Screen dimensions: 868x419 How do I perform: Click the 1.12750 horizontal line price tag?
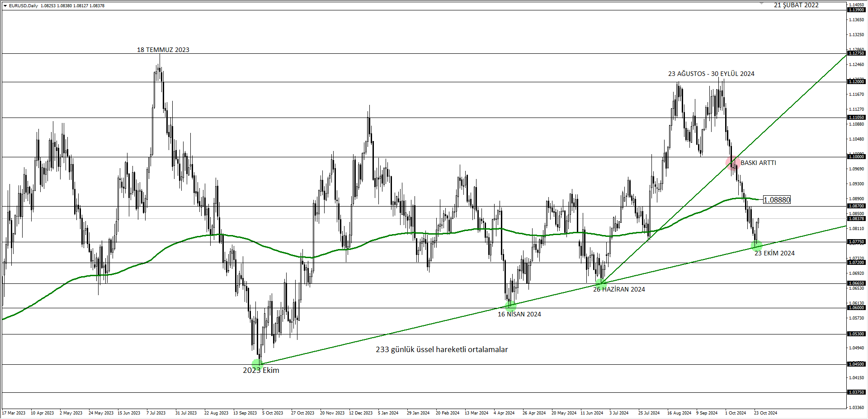tap(856, 53)
